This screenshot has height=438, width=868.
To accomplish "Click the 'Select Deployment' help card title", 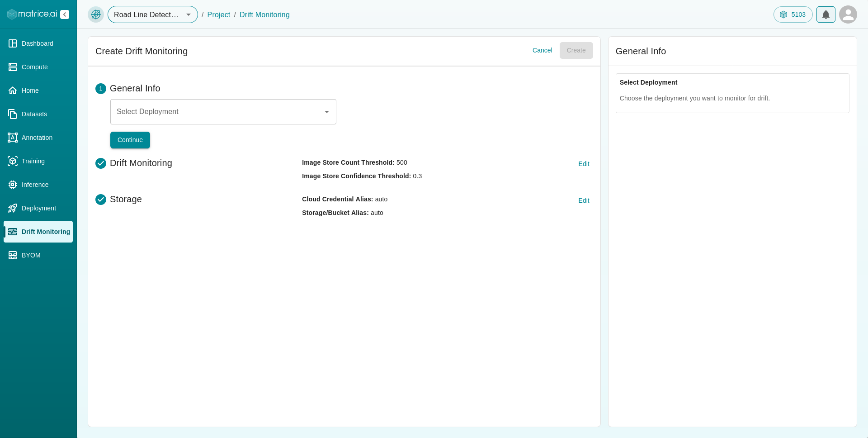I will tap(648, 82).
